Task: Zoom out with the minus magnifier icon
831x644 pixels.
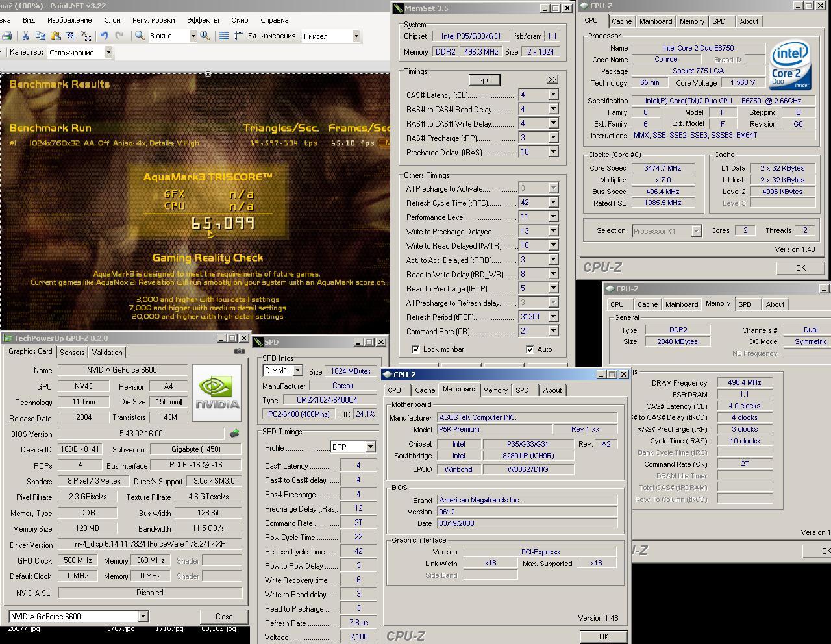Action: tap(140, 36)
